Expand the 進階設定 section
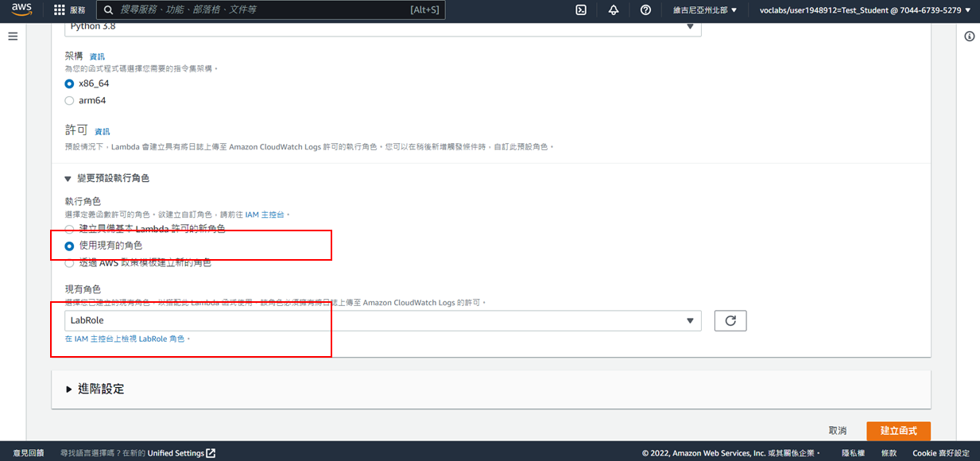The width and height of the screenshot is (980, 461). (x=95, y=389)
